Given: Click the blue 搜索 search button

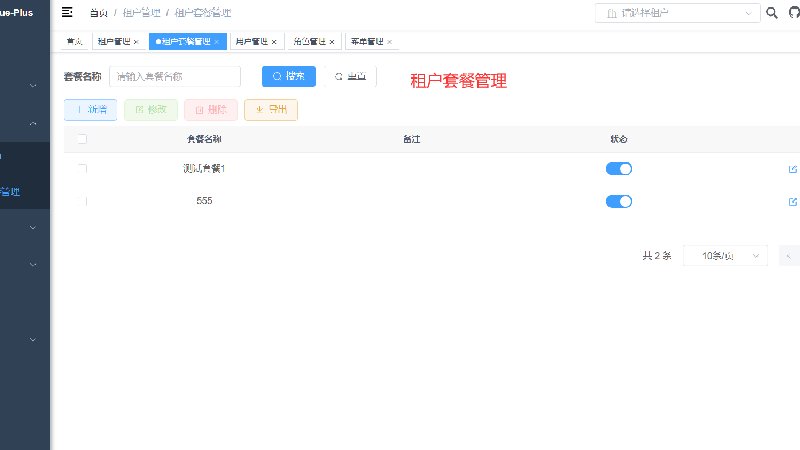Looking at the screenshot, I should tap(289, 77).
